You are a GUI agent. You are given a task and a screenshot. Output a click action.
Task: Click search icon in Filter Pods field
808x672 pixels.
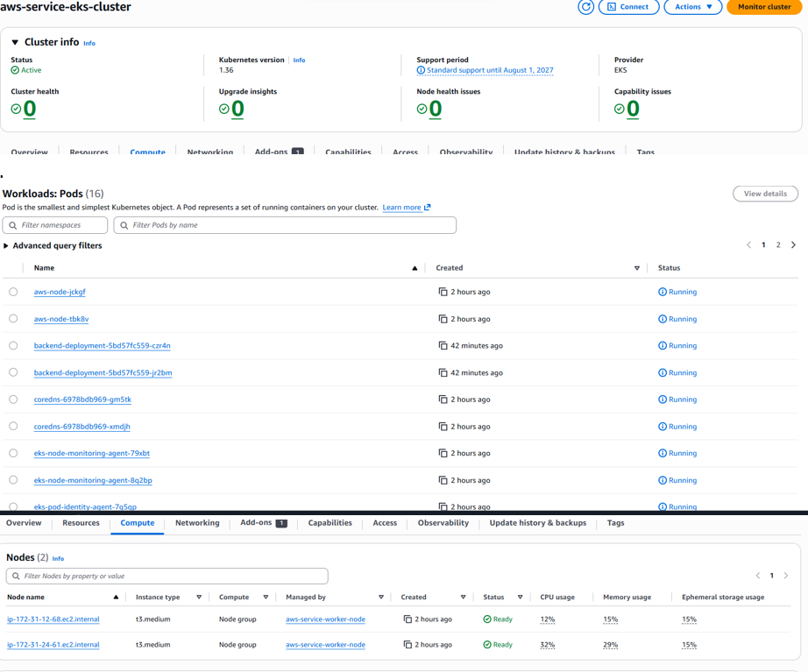coord(124,225)
